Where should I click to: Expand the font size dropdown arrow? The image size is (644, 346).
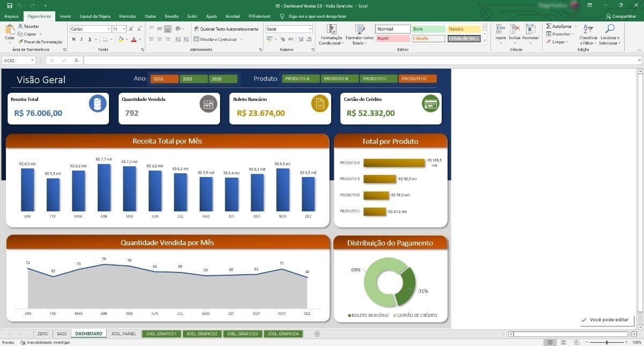pos(124,29)
